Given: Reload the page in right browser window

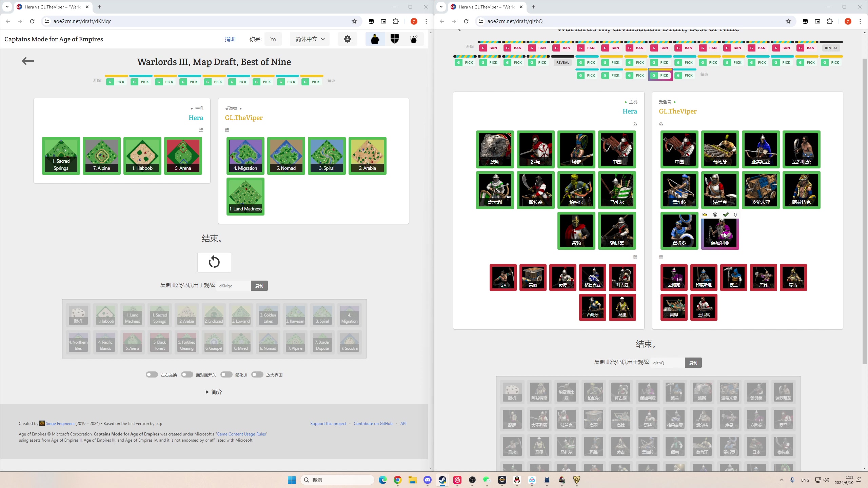Looking at the screenshot, I should [x=466, y=21].
